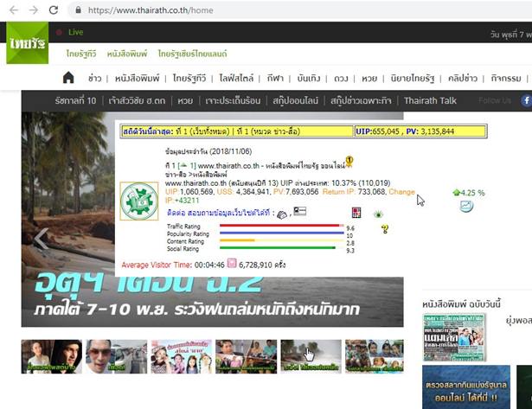Select Thairath Talk in the dark bar
This screenshot has height=409, width=532.
[430, 100]
